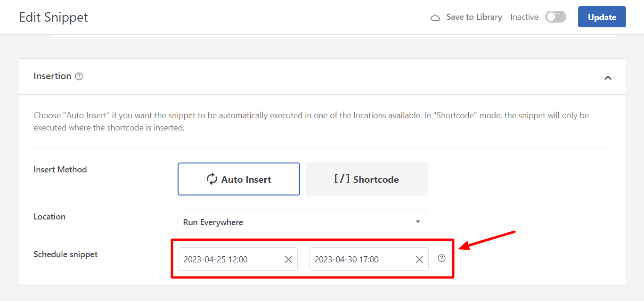The image size is (644, 301).
Task: Open the help icon next to Insertion
Action: [x=79, y=76]
